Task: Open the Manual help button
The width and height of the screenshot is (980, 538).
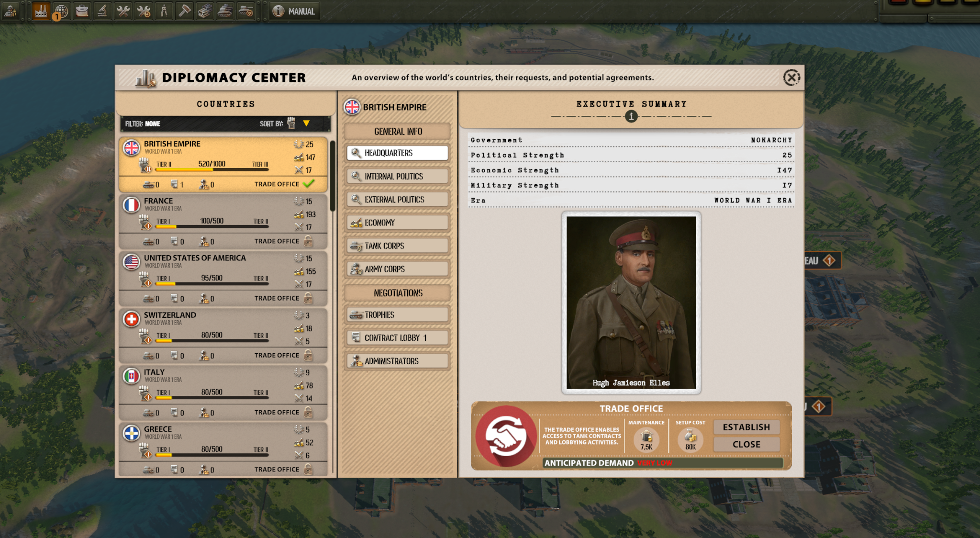Action: [x=294, y=11]
